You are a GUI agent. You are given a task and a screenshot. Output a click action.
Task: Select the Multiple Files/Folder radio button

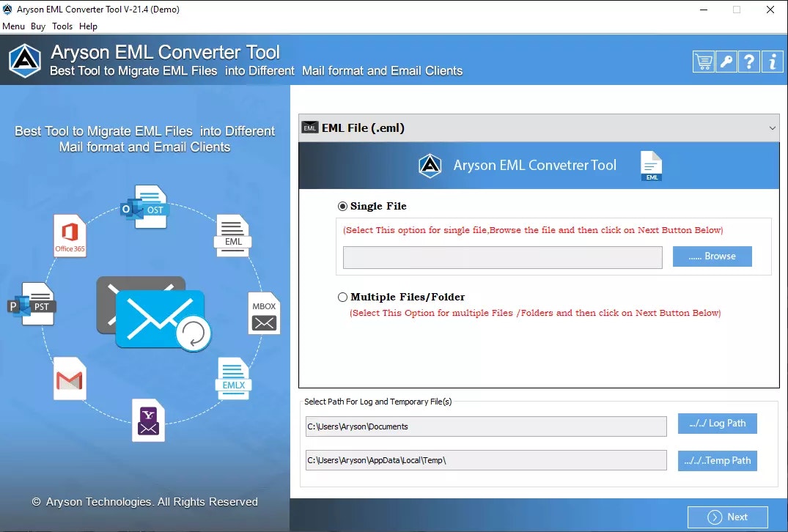343,297
